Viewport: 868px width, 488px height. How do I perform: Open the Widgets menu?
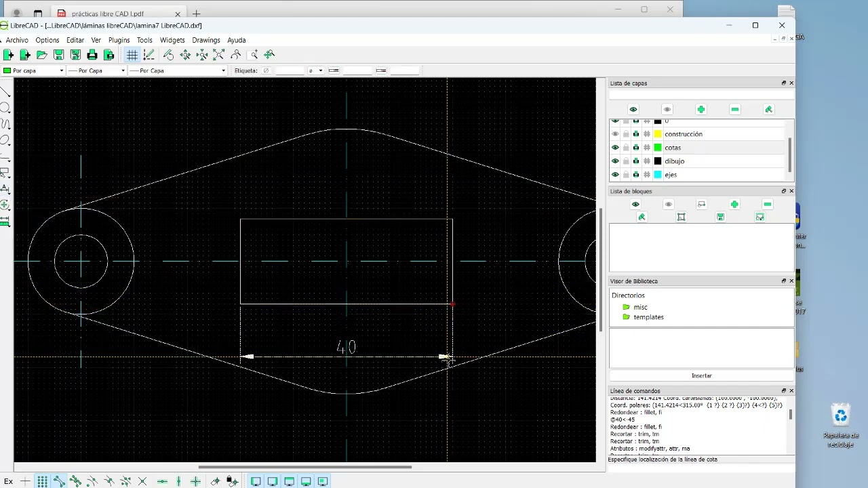(172, 40)
